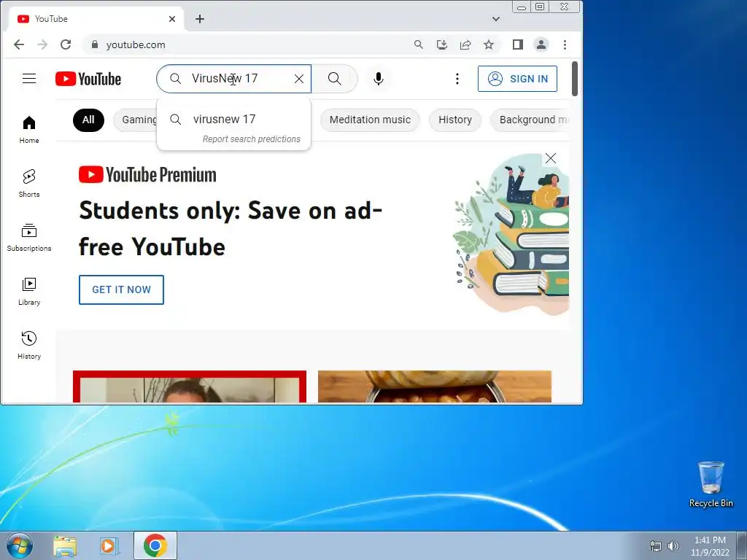Expand the tab search dropdown arrow

click(496, 19)
